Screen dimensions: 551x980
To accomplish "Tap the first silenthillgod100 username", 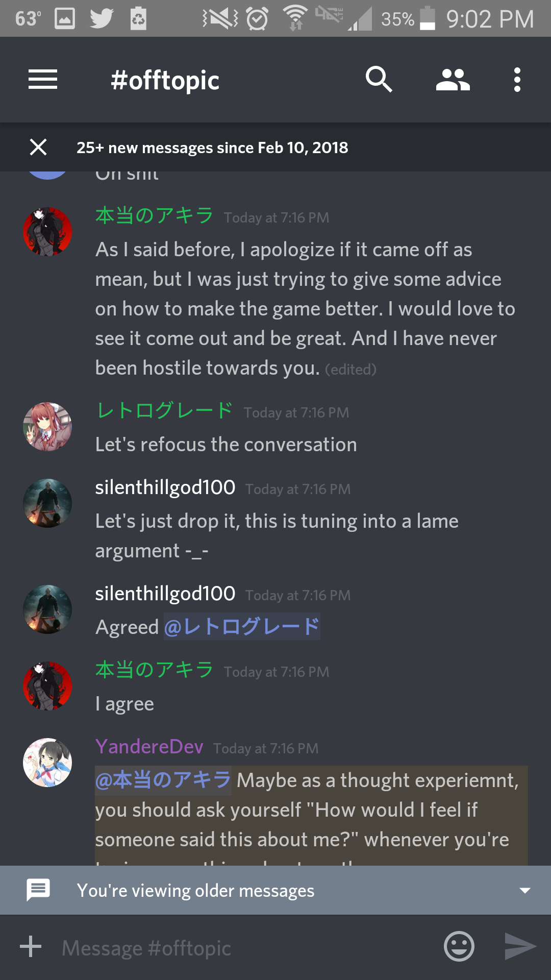I will coord(165,487).
